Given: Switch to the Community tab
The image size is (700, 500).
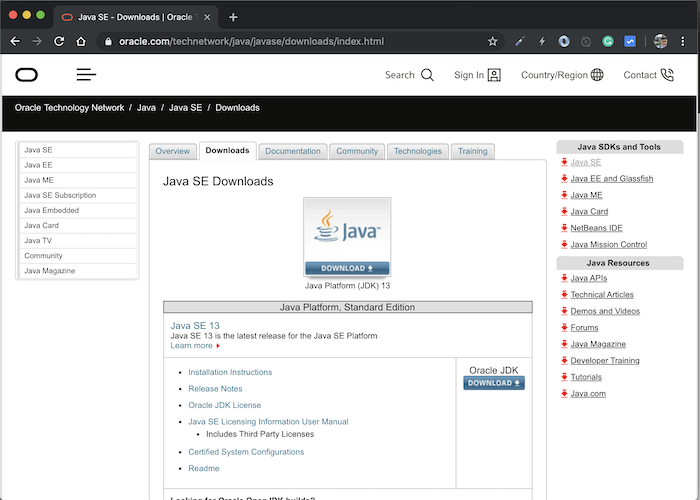Looking at the screenshot, I should (x=357, y=151).
